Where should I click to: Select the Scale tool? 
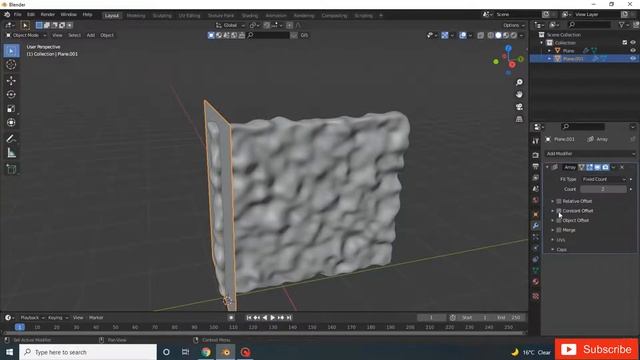pyautogui.click(x=11, y=109)
